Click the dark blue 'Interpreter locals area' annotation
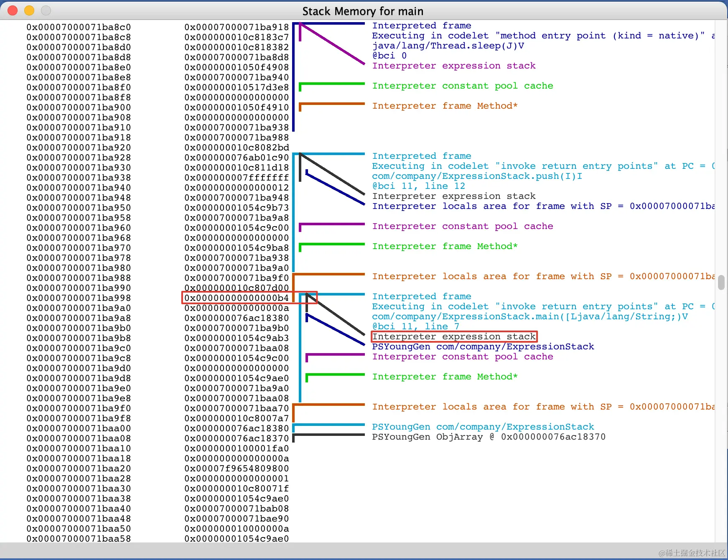This screenshot has height=560, width=728. click(x=543, y=206)
